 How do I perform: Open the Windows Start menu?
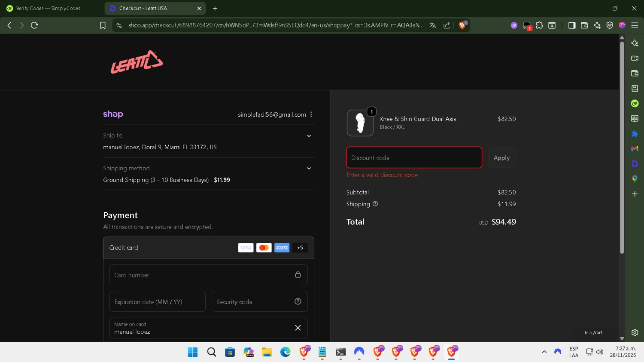(x=193, y=352)
